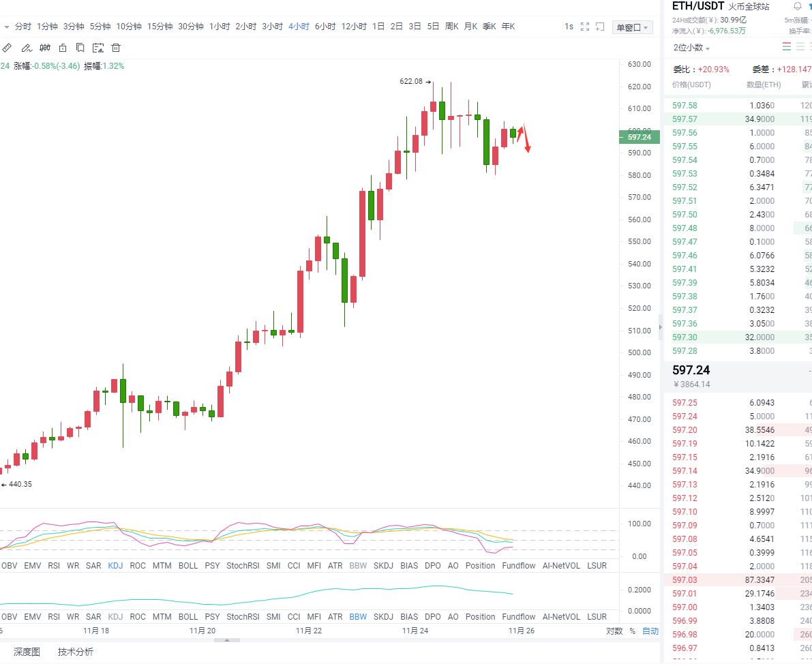Image resolution: width=812 pixels, height=664 pixels.
Task: Click the 597.25 bid price row
Action: click(x=738, y=403)
